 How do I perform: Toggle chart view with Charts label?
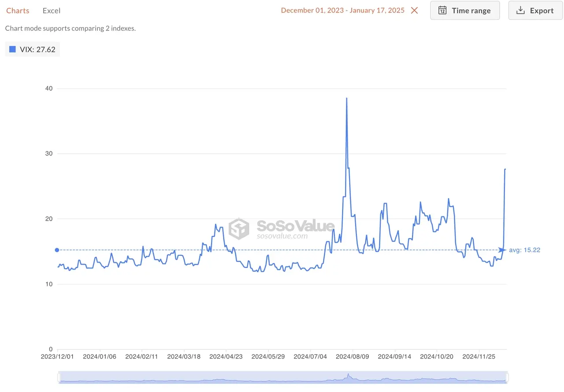(18, 10)
